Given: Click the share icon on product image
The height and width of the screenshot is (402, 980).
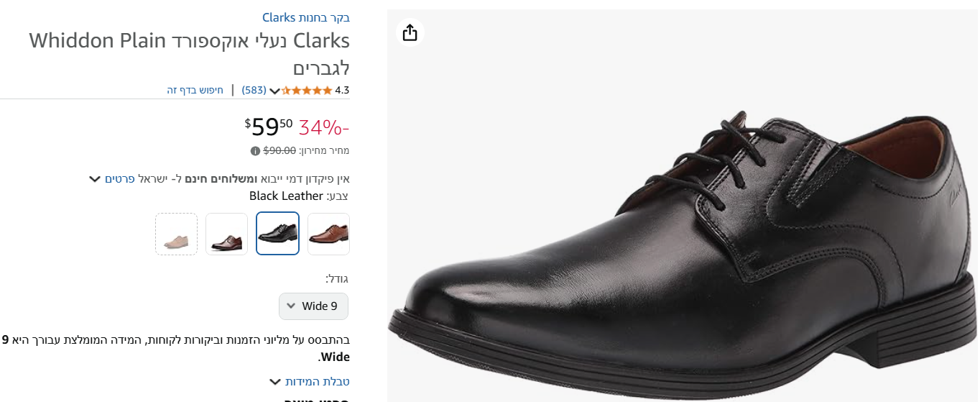Looking at the screenshot, I should pyautogui.click(x=410, y=32).
